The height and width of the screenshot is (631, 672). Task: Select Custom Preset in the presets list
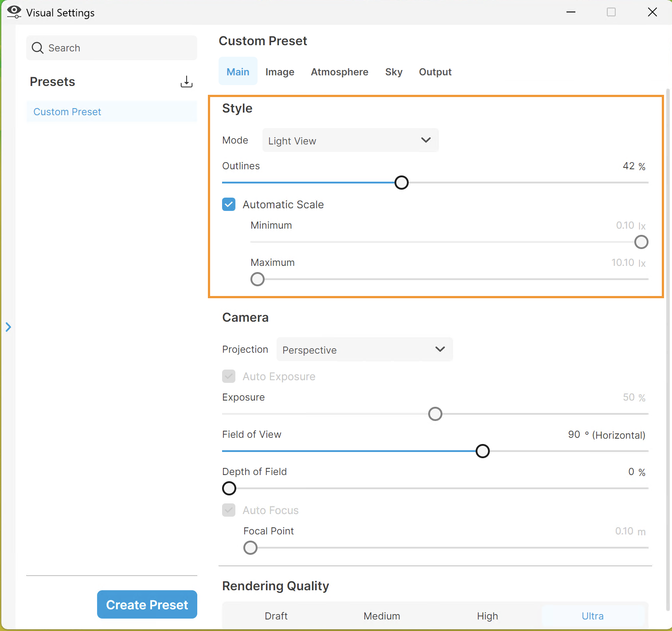pos(112,112)
